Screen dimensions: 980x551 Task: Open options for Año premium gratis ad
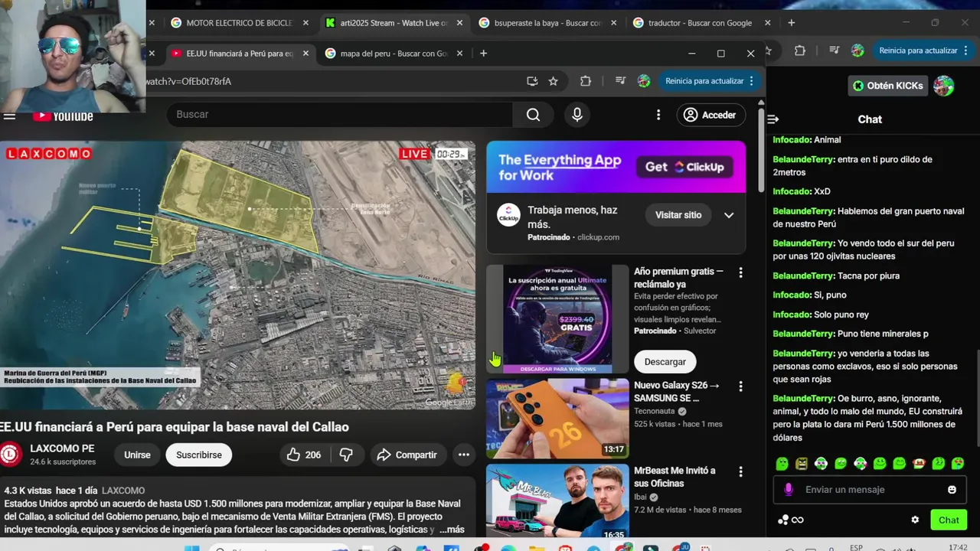tap(740, 272)
